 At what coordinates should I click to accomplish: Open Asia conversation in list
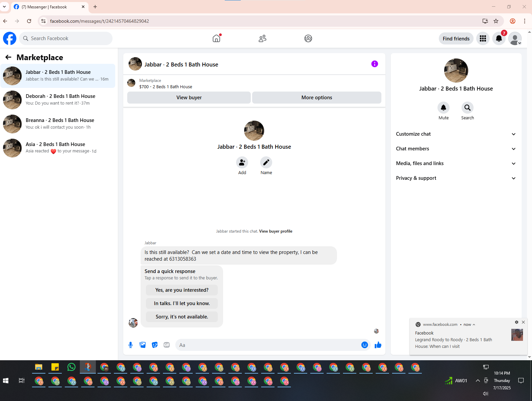tap(58, 148)
